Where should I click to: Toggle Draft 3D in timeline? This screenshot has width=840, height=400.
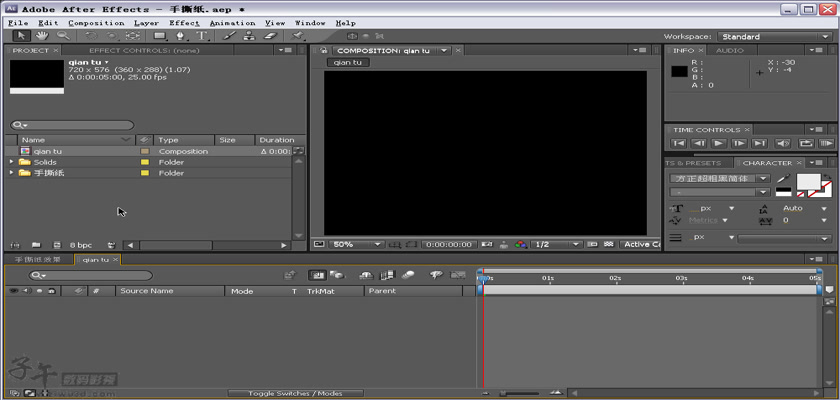click(338, 275)
